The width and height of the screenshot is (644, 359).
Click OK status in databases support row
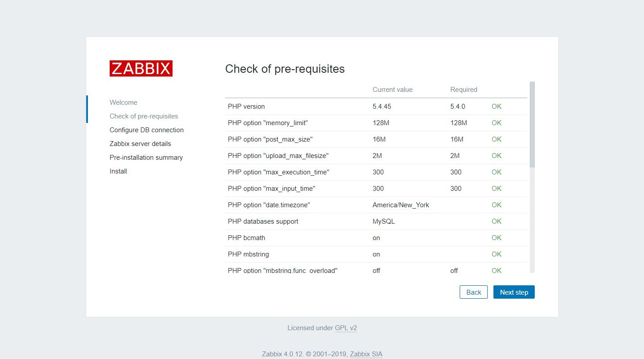497,221
